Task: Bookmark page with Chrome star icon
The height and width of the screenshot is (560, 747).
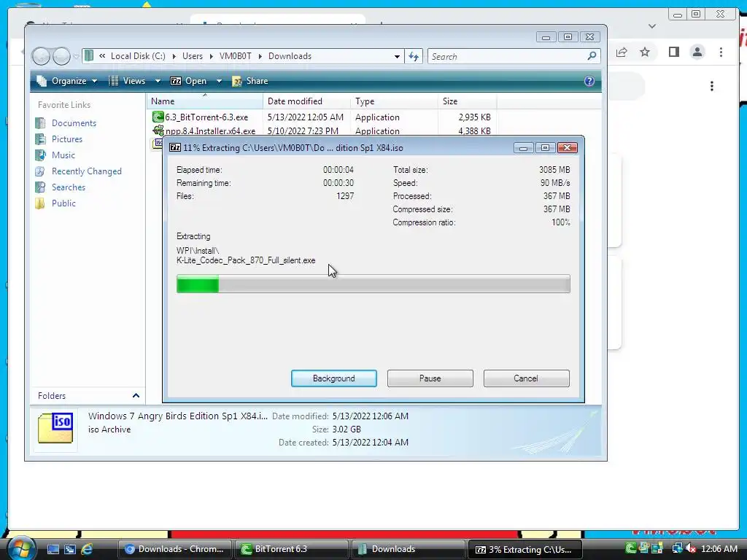Action: [x=645, y=52]
